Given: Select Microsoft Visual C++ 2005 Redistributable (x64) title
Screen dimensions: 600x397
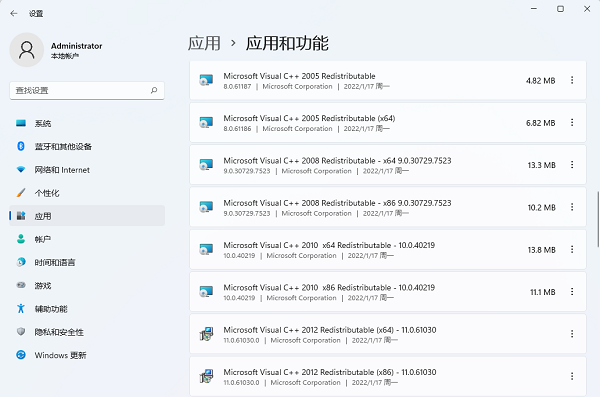Looking at the screenshot, I should (x=309, y=118).
